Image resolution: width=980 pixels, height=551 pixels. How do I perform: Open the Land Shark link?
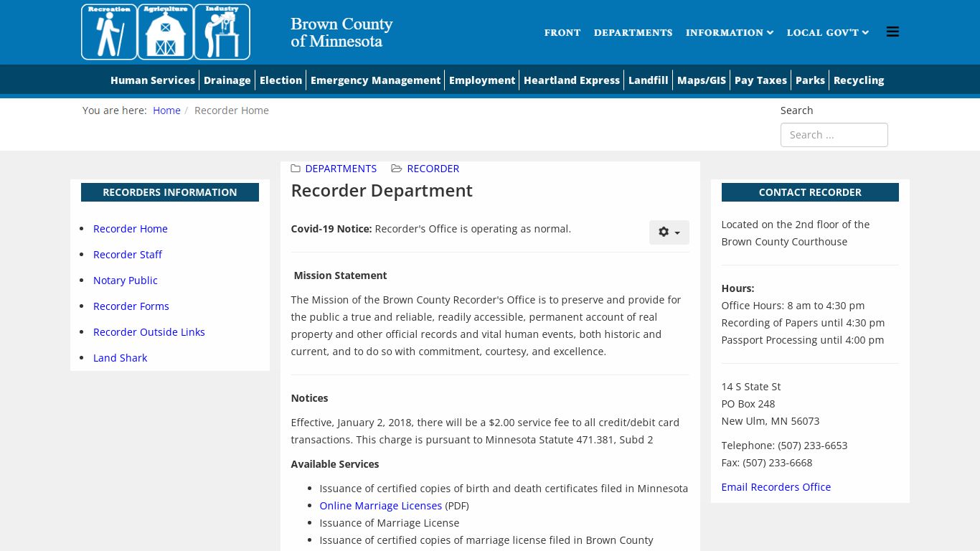[120, 358]
